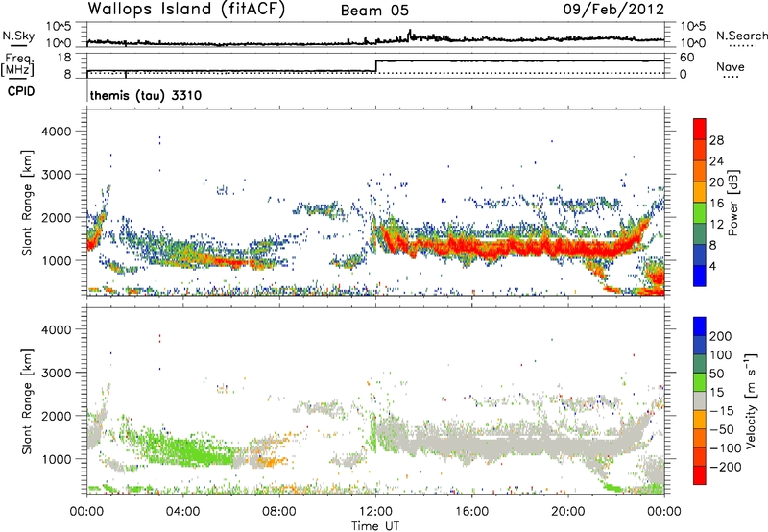768x532 pixels.
Task: Click the '18' tick on the frequency axis
Action: pyautogui.click(x=64, y=58)
